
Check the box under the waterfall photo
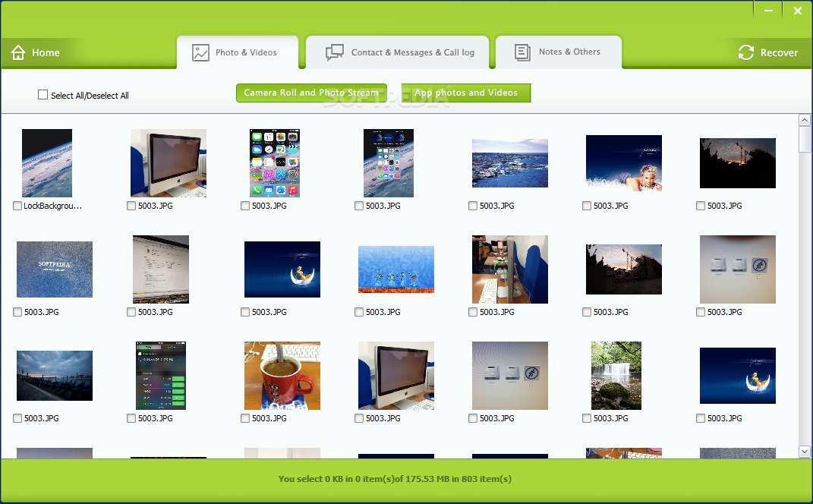click(x=587, y=418)
